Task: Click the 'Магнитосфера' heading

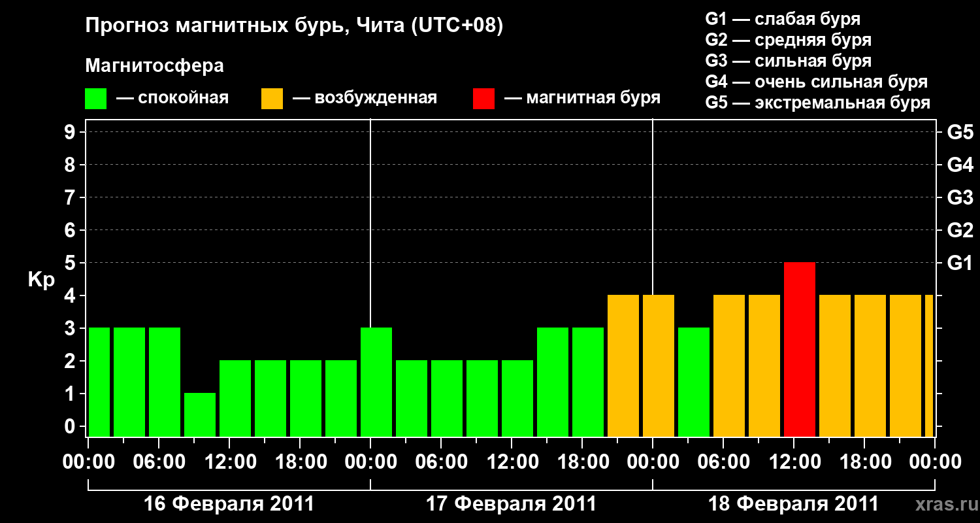Action: coord(155,67)
